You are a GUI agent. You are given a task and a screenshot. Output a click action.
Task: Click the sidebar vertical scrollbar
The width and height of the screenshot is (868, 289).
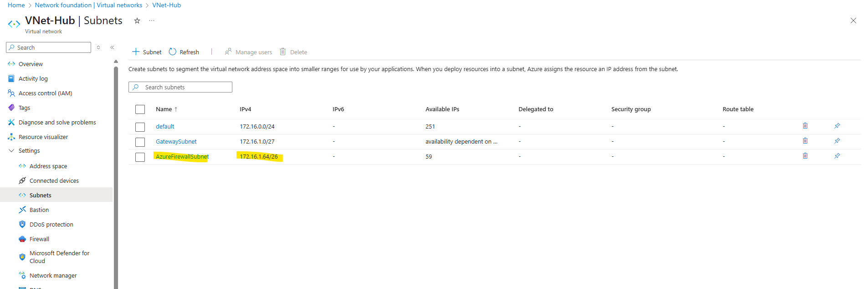116,178
